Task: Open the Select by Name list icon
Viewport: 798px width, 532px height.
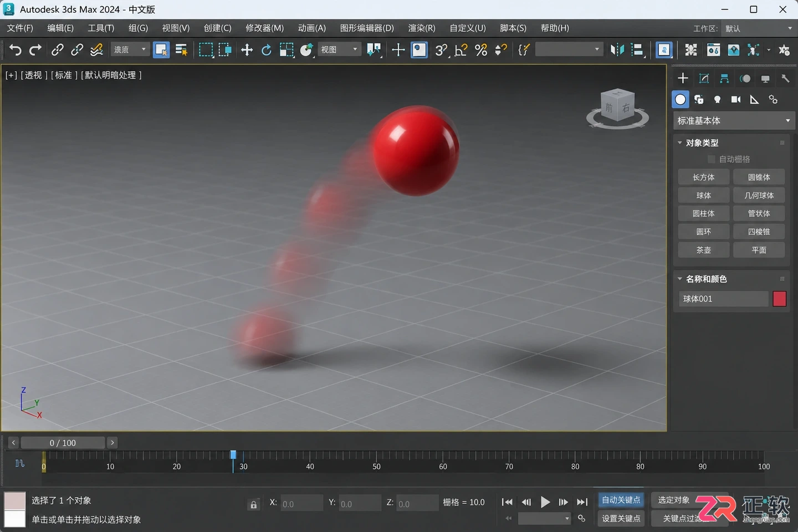Action: [181, 50]
